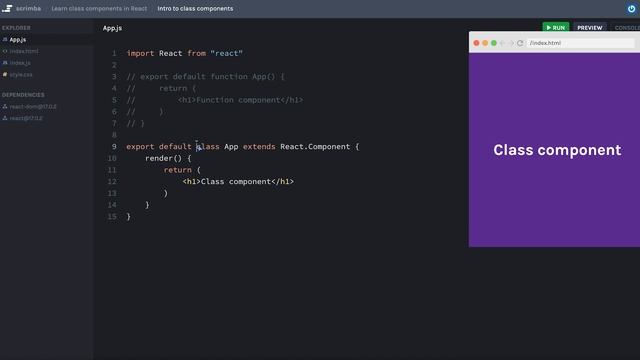Click the 'return' keyword on line 11

pyautogui.click(x=178, y=170)
